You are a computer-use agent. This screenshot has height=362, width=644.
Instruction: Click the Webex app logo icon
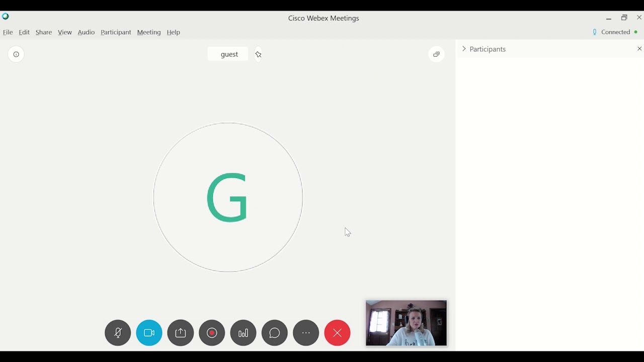point(5,17)
